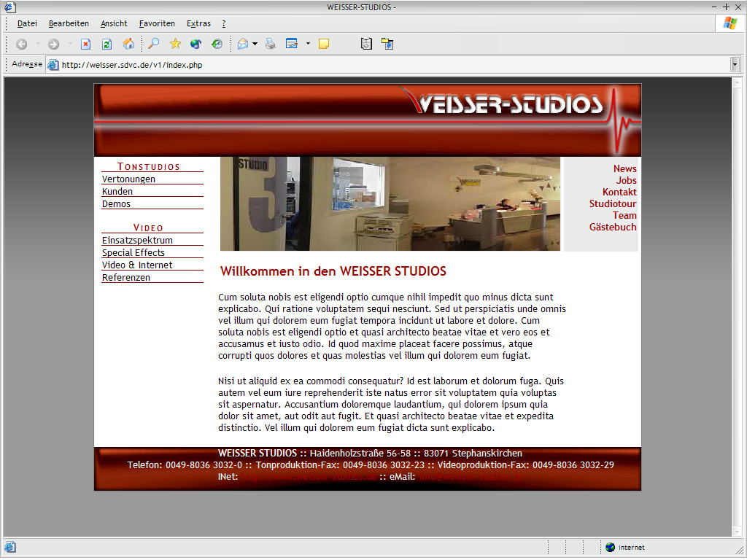747x560 pixels.
Task: Click the vertical scrollbar down arrow
Action: 735,532
